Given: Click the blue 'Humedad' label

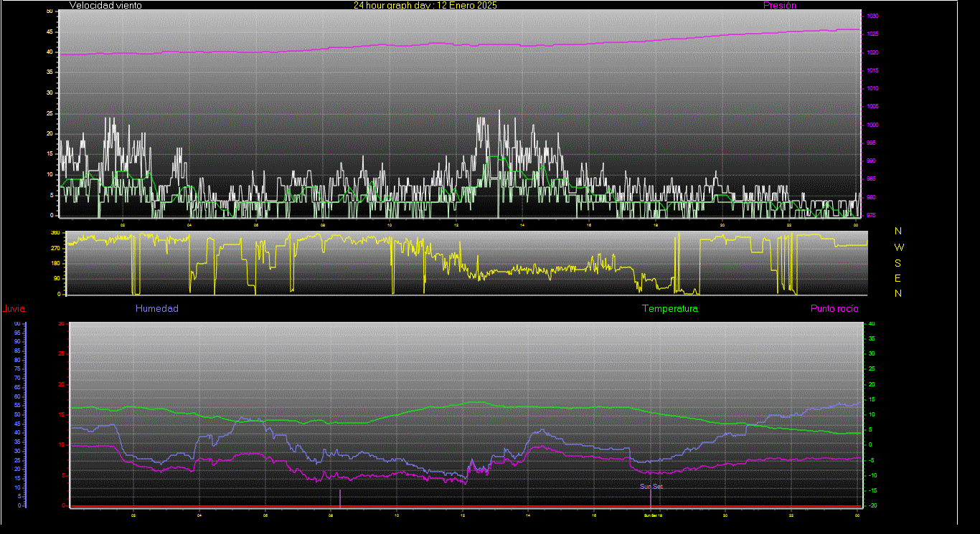Looking at the screenshot, I should click(156, 309).
